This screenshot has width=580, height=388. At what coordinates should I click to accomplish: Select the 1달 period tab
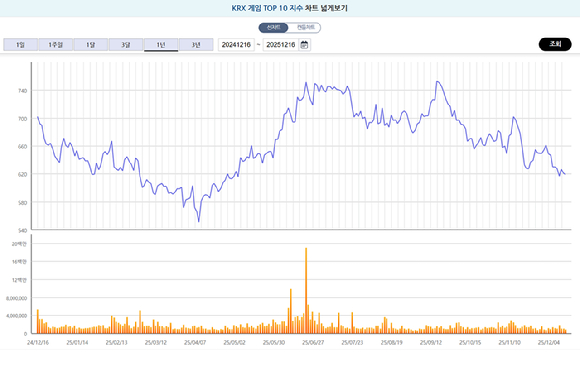click(x=91, y=45)
